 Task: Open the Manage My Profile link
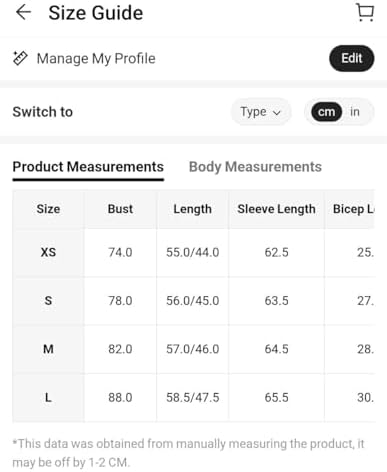tap(96, 59)
